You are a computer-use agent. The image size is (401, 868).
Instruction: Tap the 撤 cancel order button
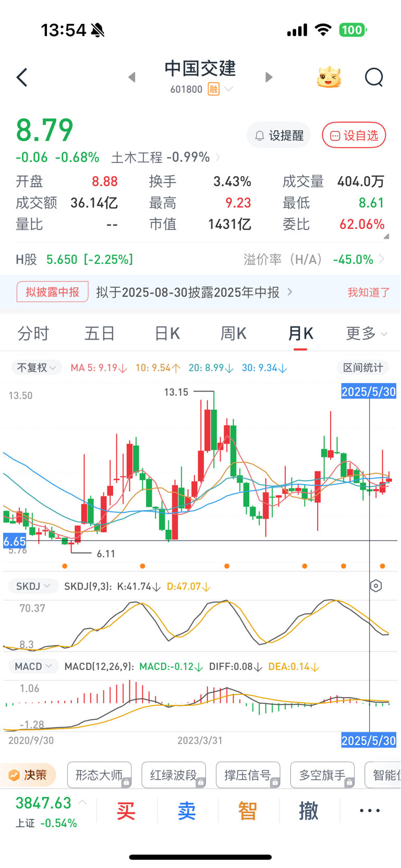tap(309, 811)
